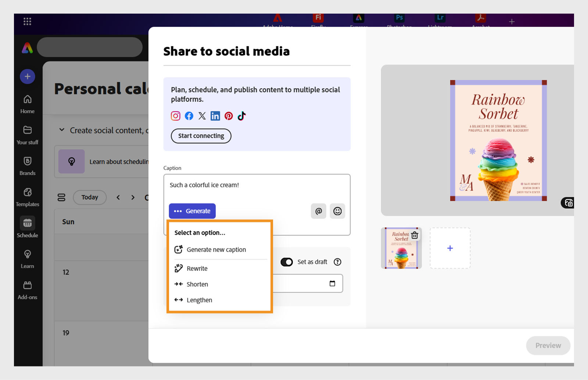Viewport: 588px width, 380px height.
Task: Add a mention using the @ icon
Action: click(x=318, y=211)
